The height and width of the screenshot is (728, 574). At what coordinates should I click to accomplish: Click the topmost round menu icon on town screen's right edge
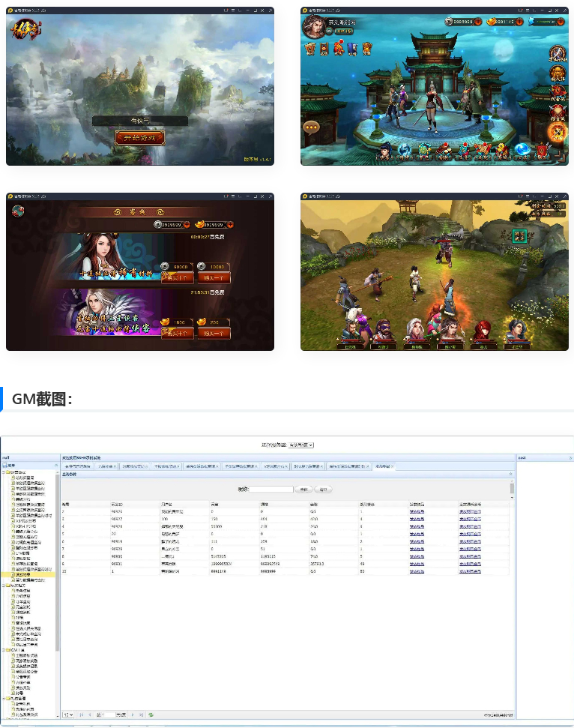556,54
